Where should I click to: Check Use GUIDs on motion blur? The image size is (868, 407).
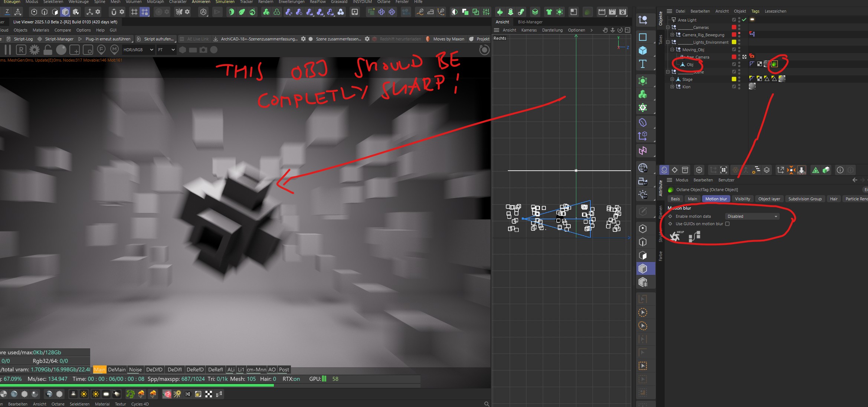coord(727,224)
